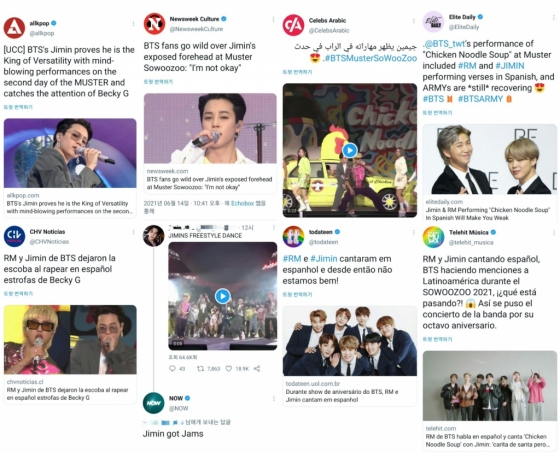
Task: Like the JIMINS FREESTYLE DANCE tweet
Action: (x=229, y=368)
